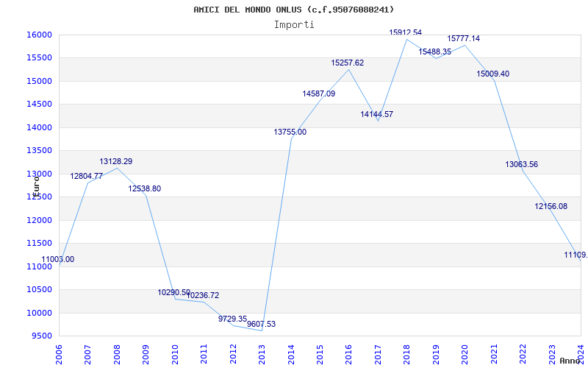
Task: Click x-axis year label 2020
Action: pos(465,355)
